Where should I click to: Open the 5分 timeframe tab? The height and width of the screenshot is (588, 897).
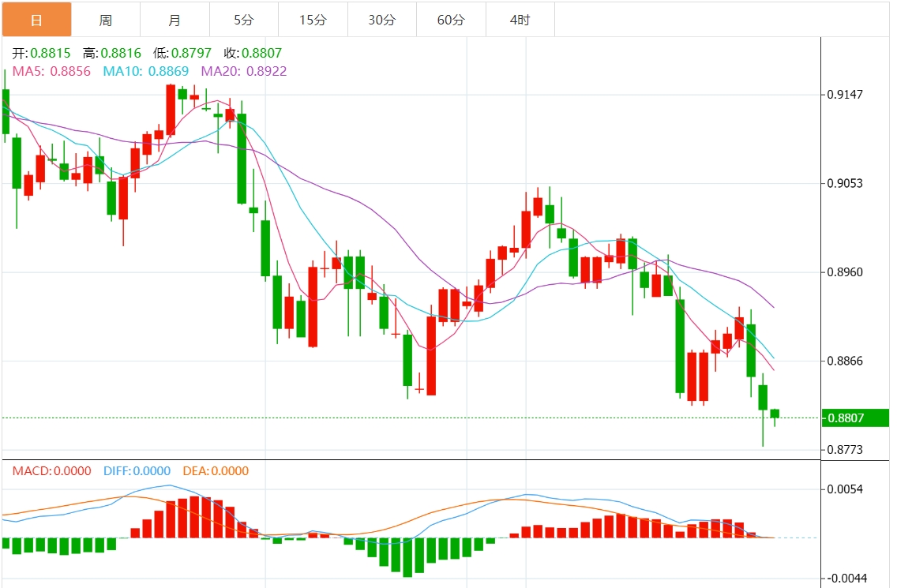pos(244,20)
